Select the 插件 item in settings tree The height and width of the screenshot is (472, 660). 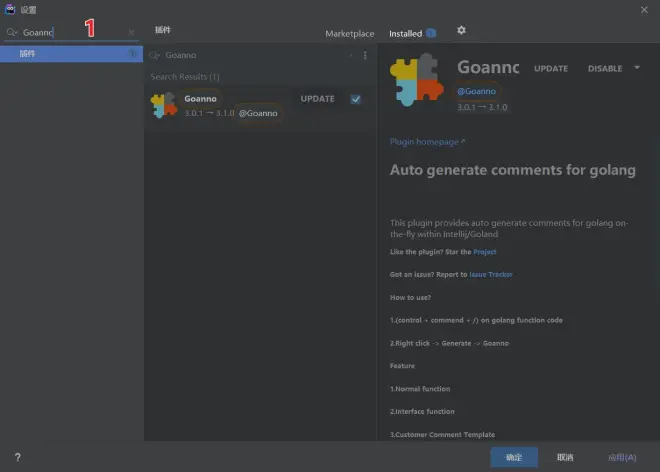click(72, 54)
